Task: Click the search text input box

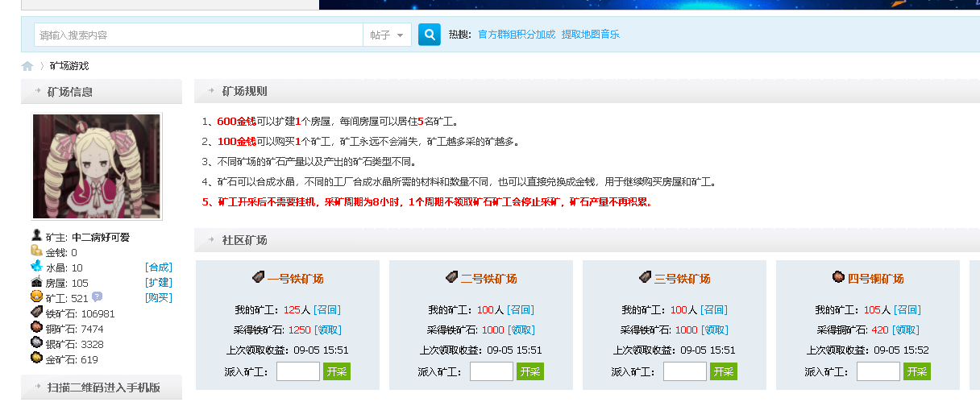Action: point(199,35)
